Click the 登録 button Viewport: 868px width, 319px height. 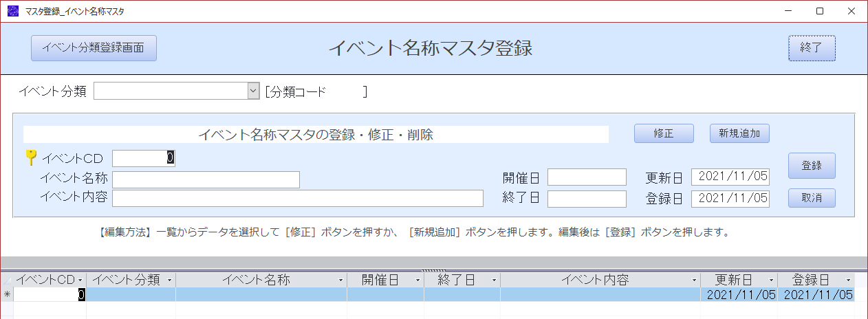tap(812, 166)
